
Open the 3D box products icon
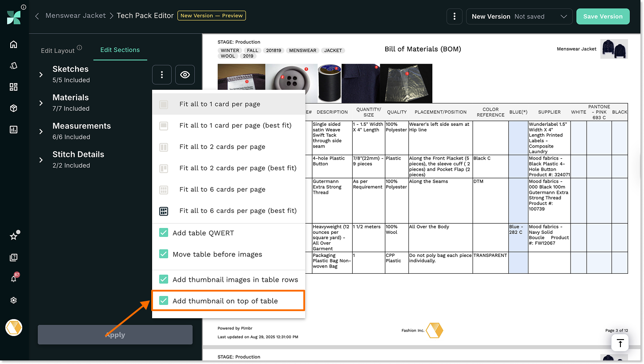(13, 108)
